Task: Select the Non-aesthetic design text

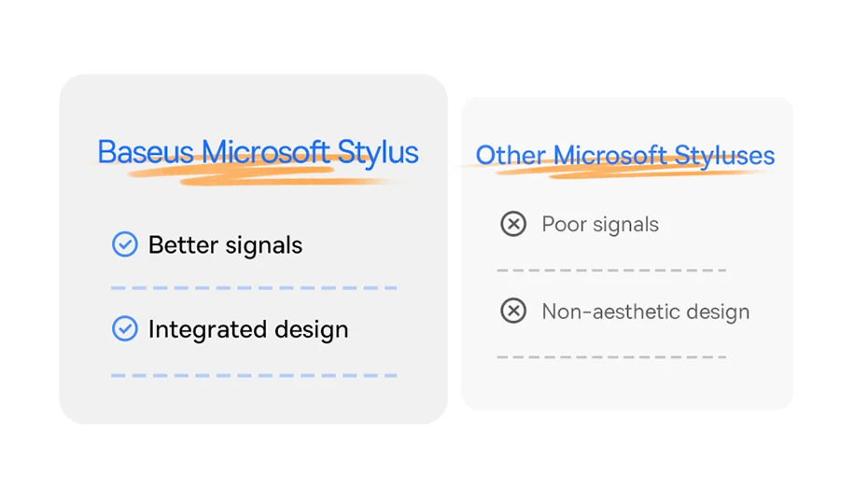Action: click(645, 312)
